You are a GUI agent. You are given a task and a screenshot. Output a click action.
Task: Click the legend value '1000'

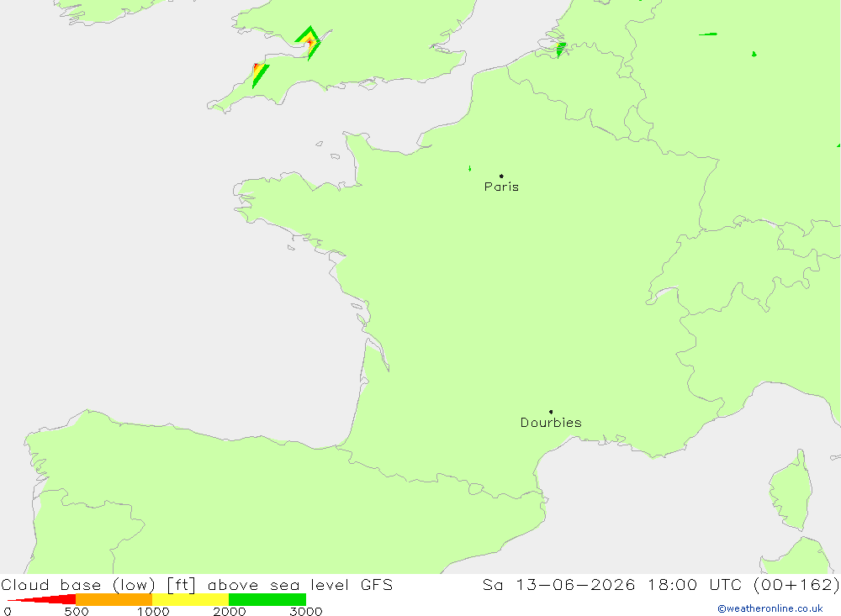point(153,611)
